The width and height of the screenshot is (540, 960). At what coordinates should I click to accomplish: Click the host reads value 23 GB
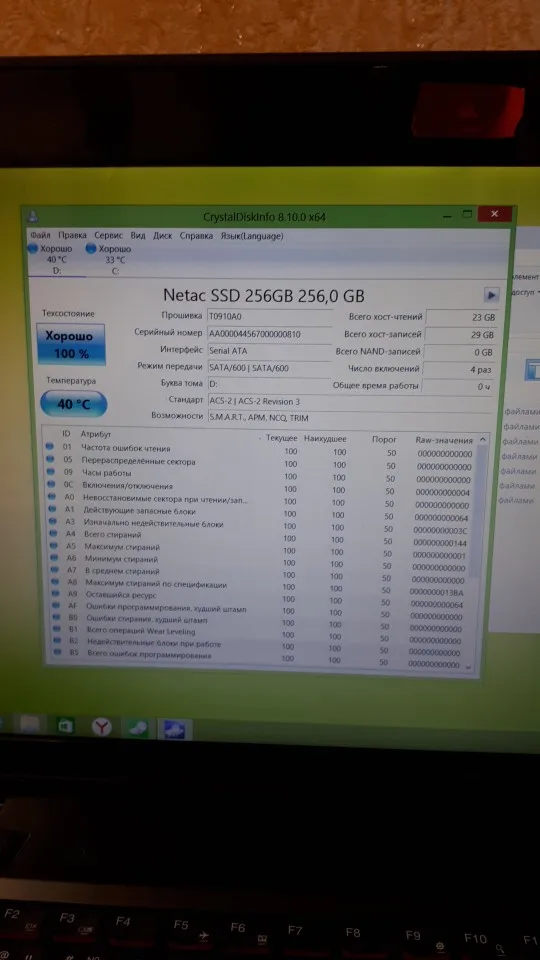(460, 318)
